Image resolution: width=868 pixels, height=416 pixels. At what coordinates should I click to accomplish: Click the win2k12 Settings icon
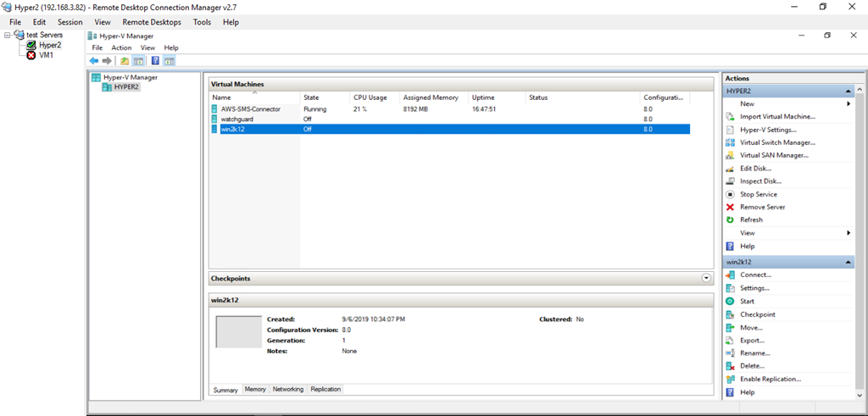click(x=730, y=288)
